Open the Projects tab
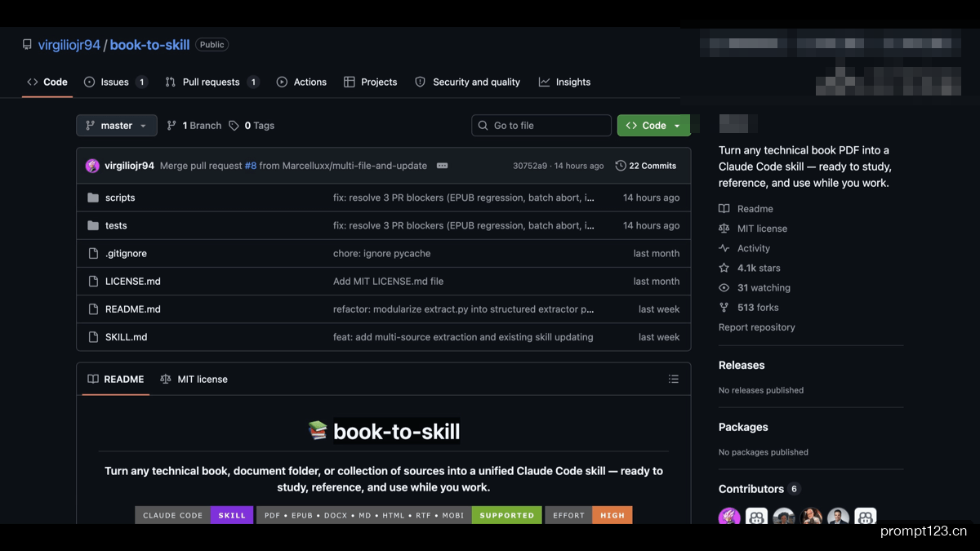Image resolution: width=980 pixels, height=551 pixels. [x=370, y=82]
